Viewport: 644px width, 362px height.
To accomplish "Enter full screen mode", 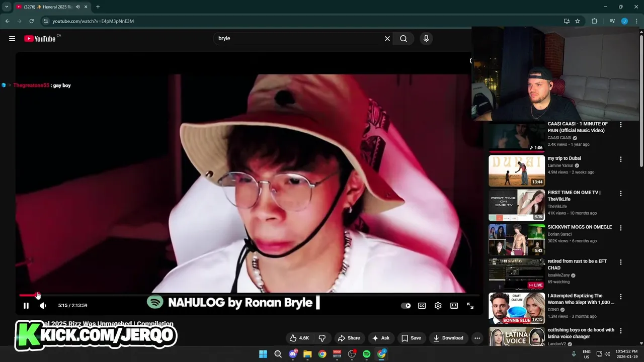I will click(470, 306).
